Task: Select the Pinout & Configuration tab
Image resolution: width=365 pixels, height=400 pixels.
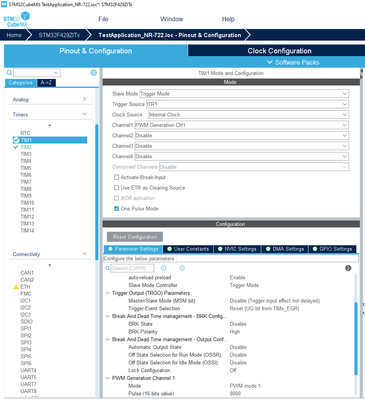Action: 96,51
